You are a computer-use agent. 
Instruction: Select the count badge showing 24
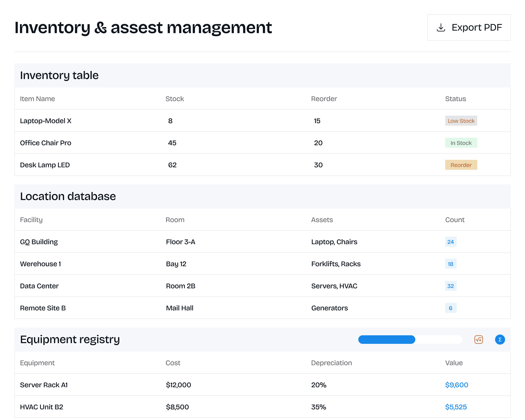451,242
